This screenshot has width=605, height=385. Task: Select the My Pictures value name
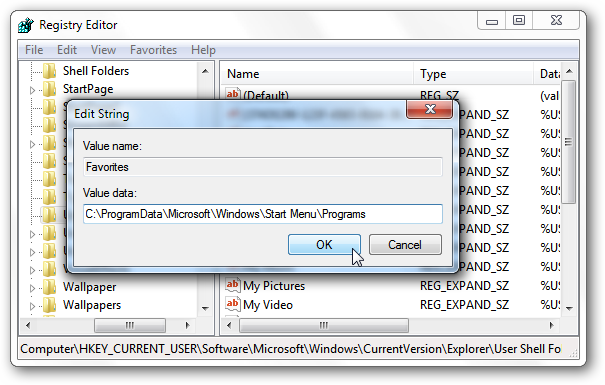tap(274, 286)
